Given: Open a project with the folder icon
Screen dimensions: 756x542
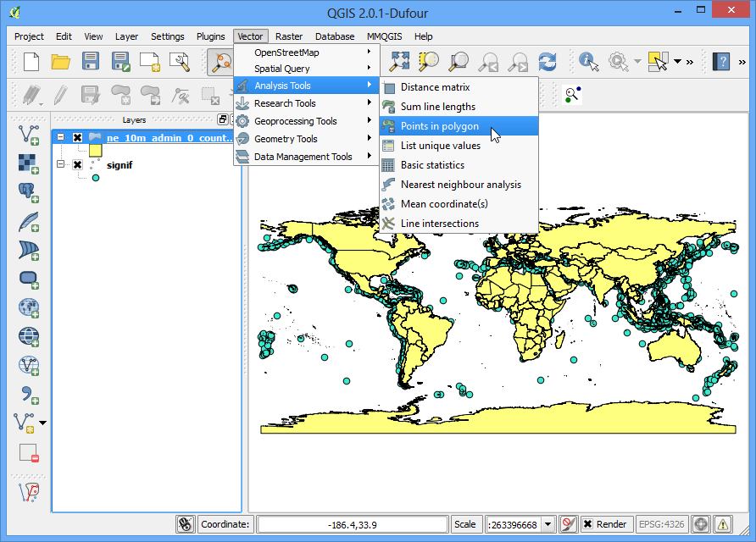Looking at the screenshot, I should coord(61,62).
